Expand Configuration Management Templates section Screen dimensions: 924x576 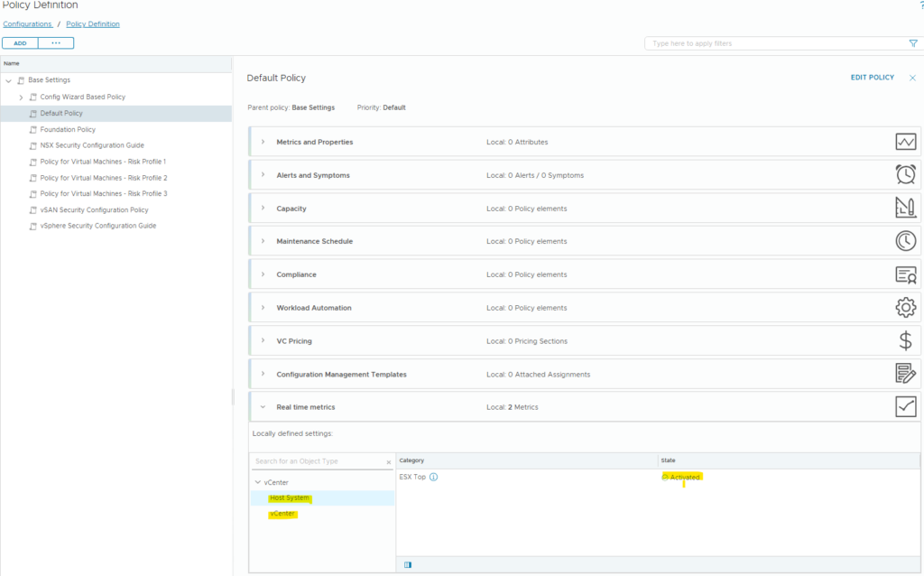[x=263, y=374]
